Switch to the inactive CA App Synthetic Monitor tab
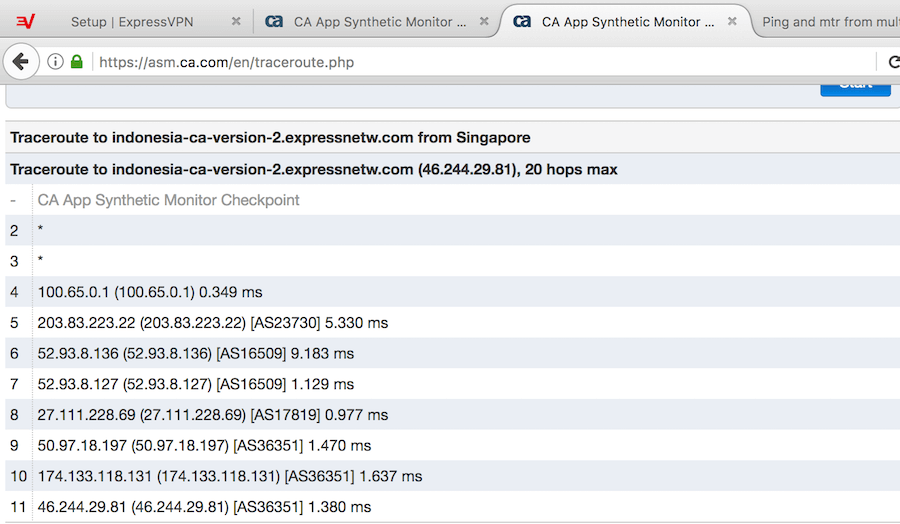Screen dimensions: 900x524 pyautogui.click(x=380, y=22)
